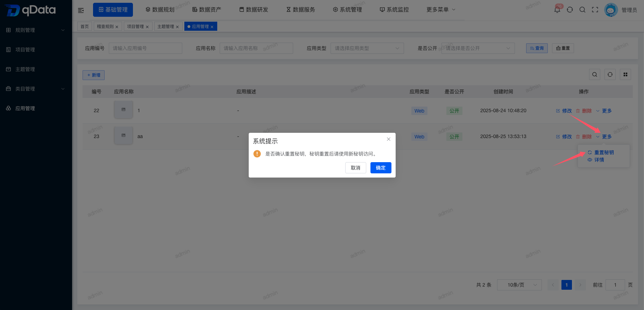Go to previous page arrow
644x310 pixels.
(553, 285)
